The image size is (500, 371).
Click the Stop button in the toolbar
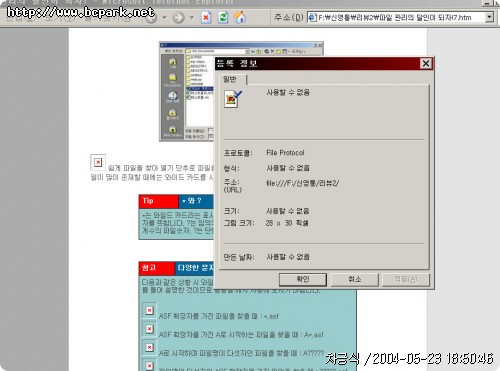pyautogui.click(x=206, y=17)
